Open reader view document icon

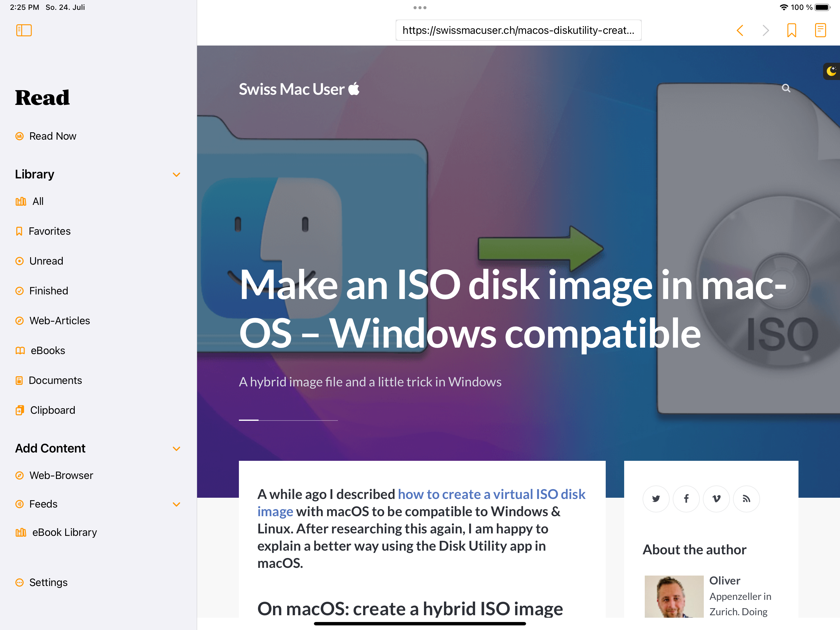coord(820,30)
